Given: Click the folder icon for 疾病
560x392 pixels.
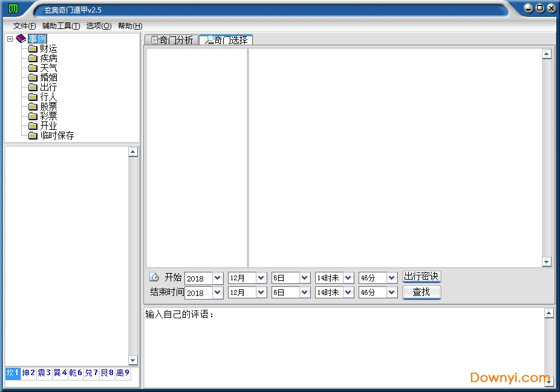Looking at the screenshot, I should (x=33, y=59).
